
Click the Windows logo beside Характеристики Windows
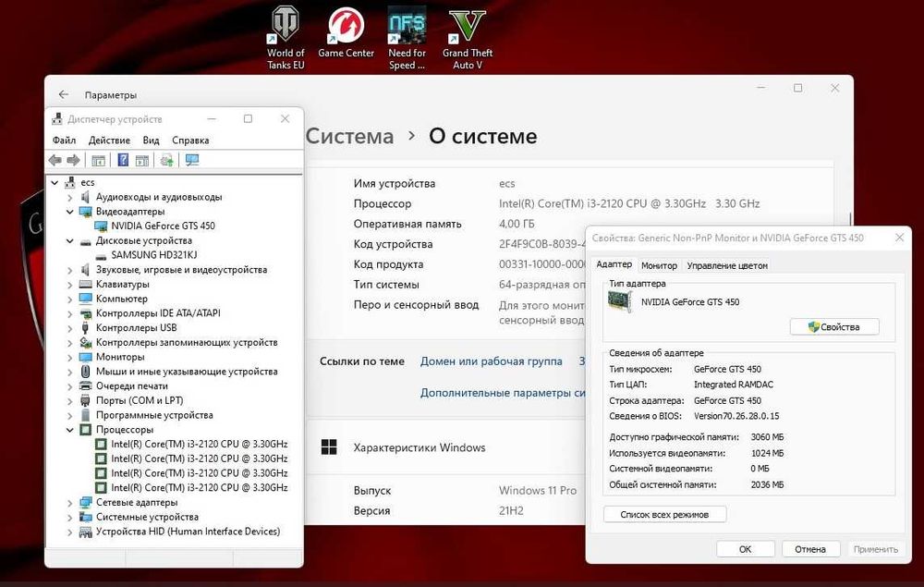tap(329, 447)
